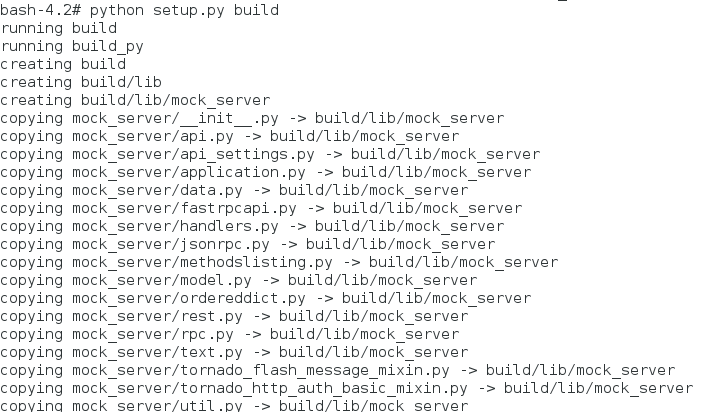The image size is (714, 412).
Task: Click the mock_server/rpc.py path
Action: [x=155, y=334]
